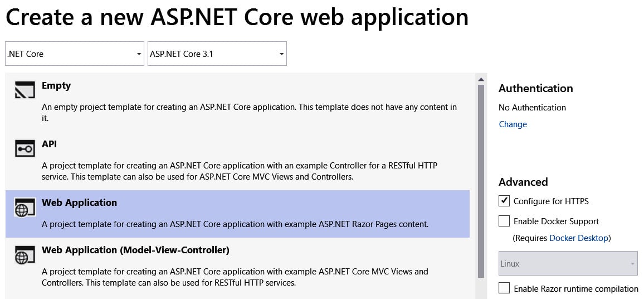Select the Empty template icon
The height and width of the screenshot is (299, 644).
pyautogui.click(x=25, y=89)
